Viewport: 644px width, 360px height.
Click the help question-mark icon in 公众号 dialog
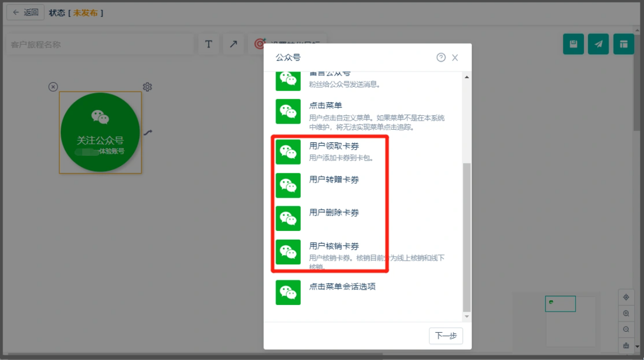coord(441,58)
